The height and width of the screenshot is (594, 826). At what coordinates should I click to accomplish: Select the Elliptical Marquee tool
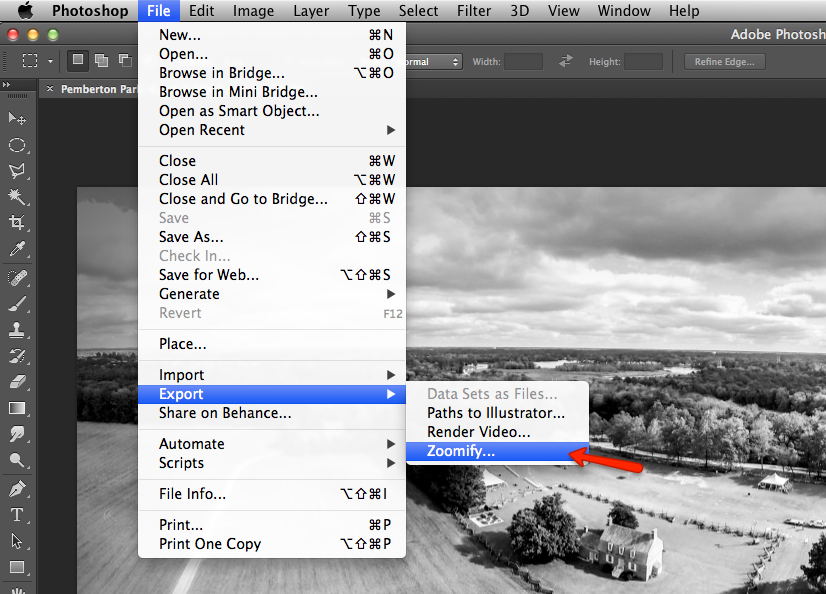pos(17,145)
